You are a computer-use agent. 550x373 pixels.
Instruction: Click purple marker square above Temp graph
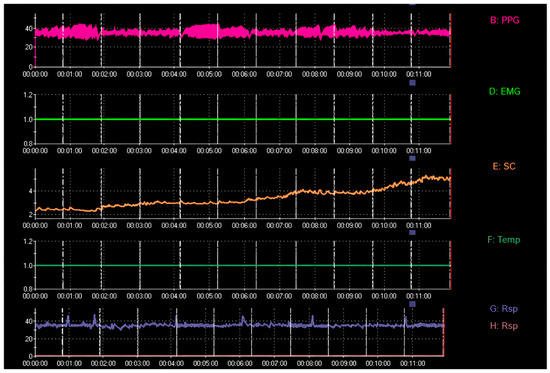tap(412, 232)
